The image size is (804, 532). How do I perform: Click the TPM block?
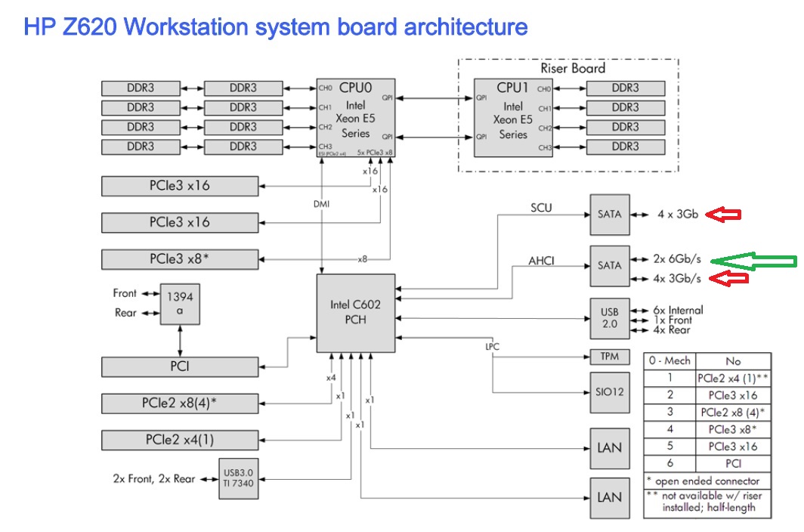point(610,357)
